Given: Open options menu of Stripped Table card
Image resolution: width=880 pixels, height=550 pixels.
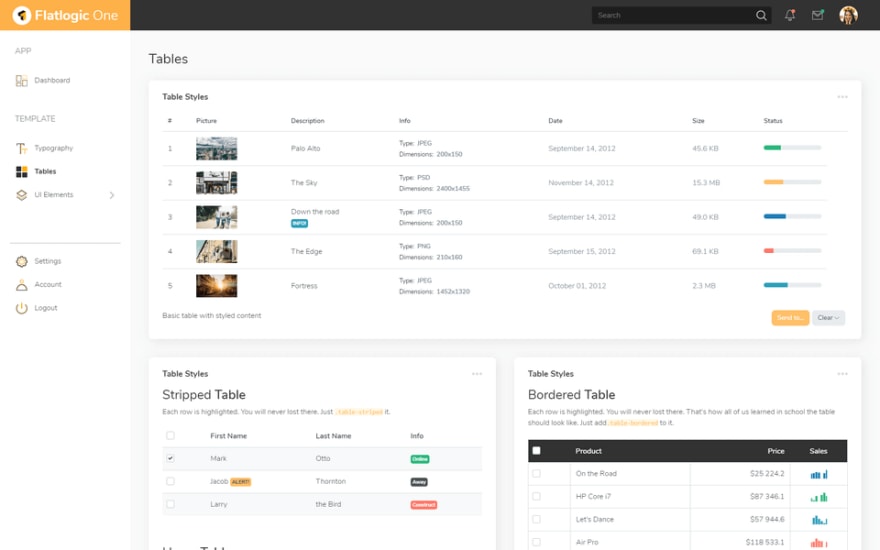Looking at the screenshot, I should point(477,374).
